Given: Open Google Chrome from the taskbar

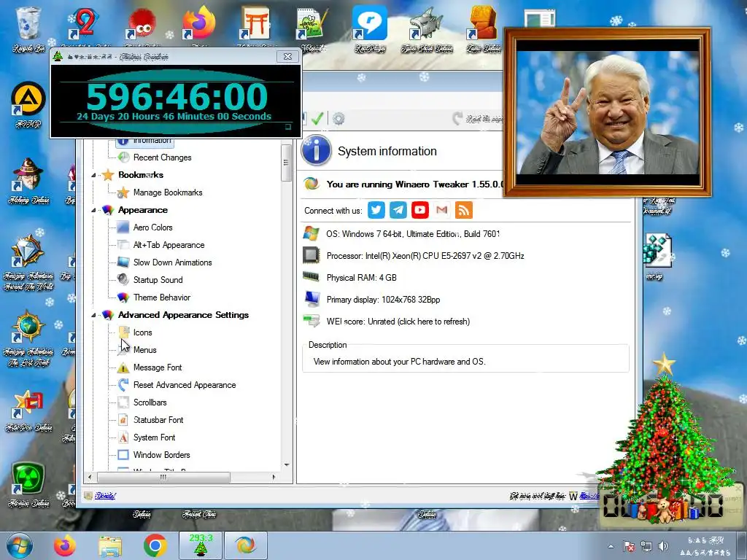Looking at the screenshot, I should 155,545.
